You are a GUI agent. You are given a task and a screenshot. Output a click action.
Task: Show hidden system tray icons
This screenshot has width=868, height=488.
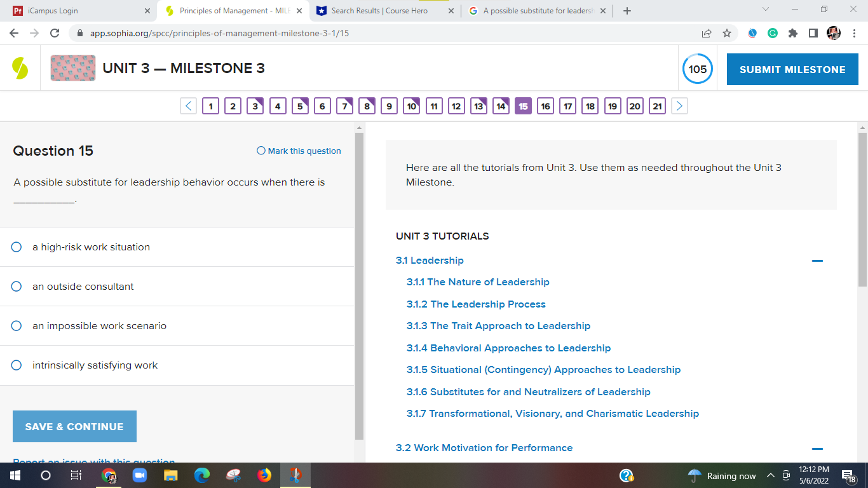(x=771, y=476)
